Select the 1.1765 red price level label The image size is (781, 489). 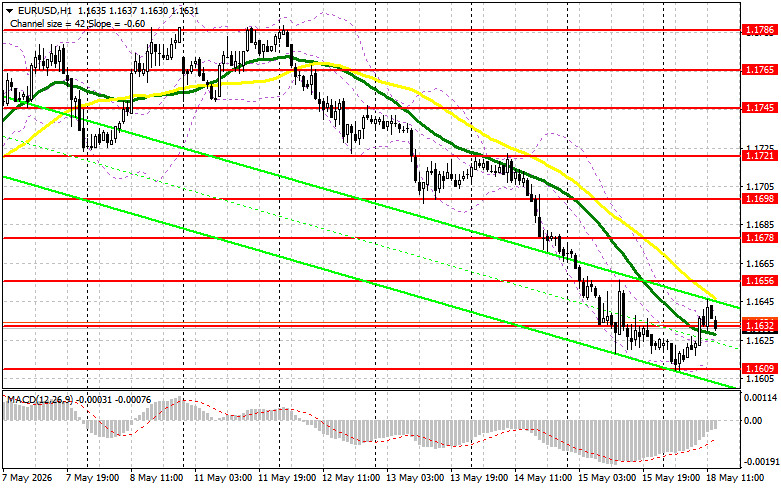[759, 70]
